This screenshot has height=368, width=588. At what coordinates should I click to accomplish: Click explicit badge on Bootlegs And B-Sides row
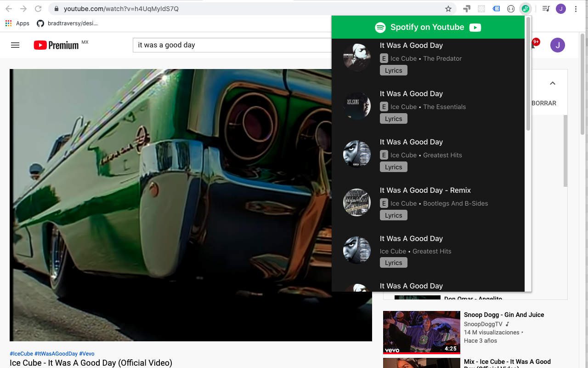(x=384, y=203)
